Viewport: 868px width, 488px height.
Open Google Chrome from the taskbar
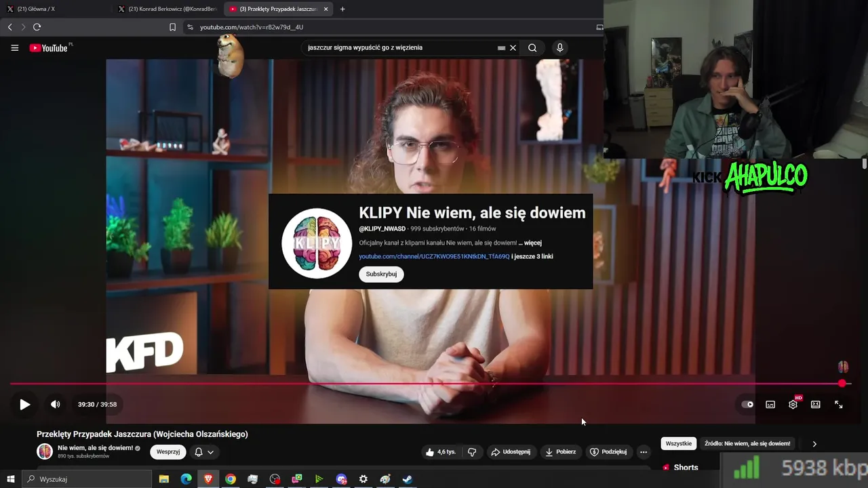(231, 479)
